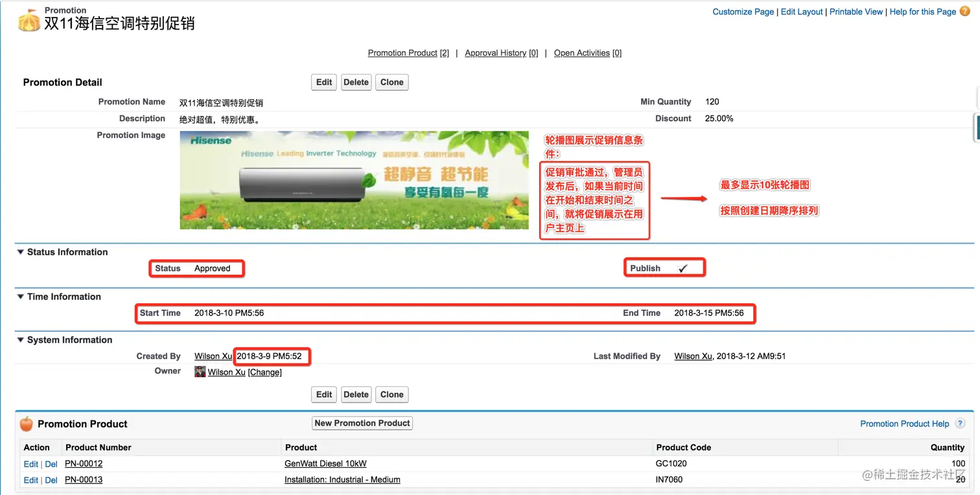Click the Promotion tent icon beside the title

(29, 21)
